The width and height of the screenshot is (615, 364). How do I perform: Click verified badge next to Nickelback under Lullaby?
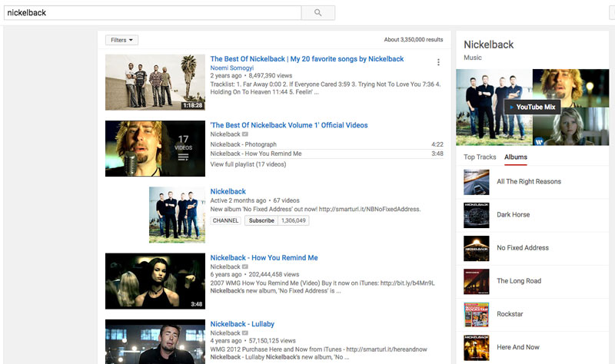coord(245,333)
